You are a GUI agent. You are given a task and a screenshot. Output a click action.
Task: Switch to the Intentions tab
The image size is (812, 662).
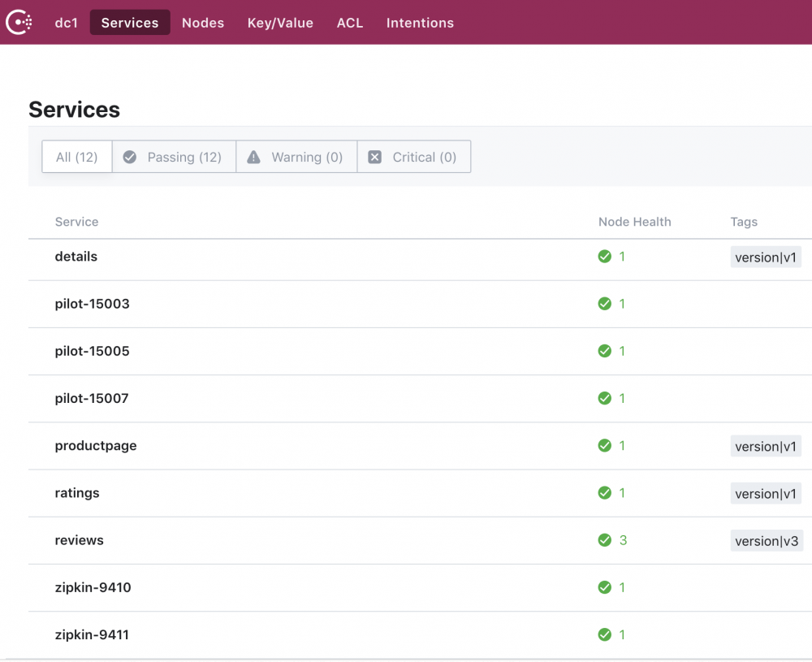(420, 23)
